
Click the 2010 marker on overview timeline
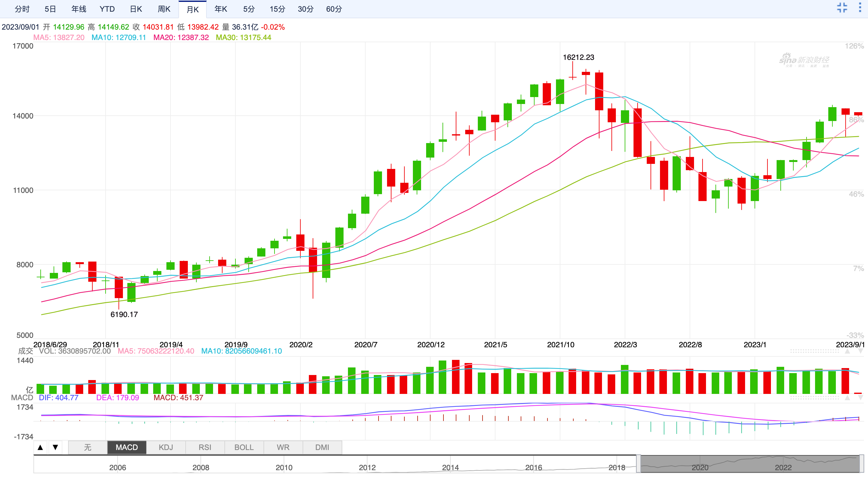tap(284, 468)
